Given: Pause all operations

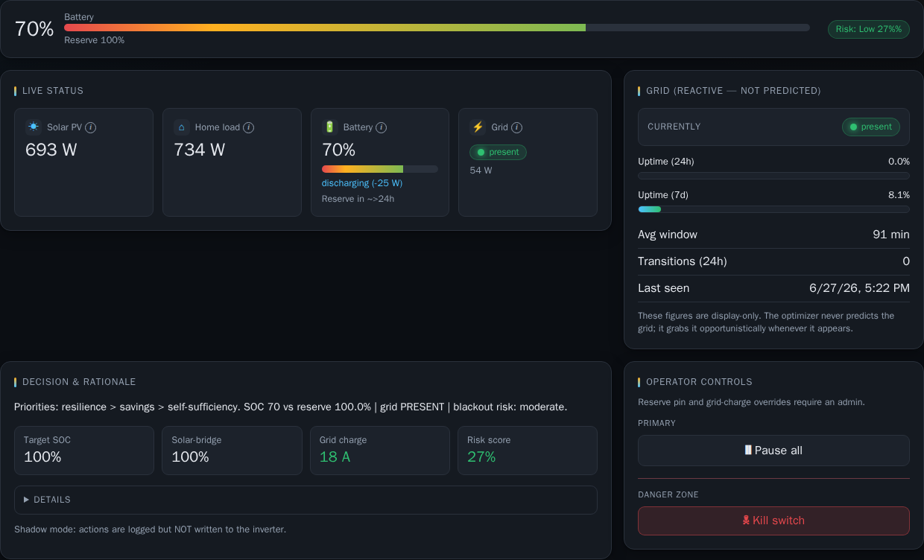Looking at the screenshot, I should pos(773,451).
